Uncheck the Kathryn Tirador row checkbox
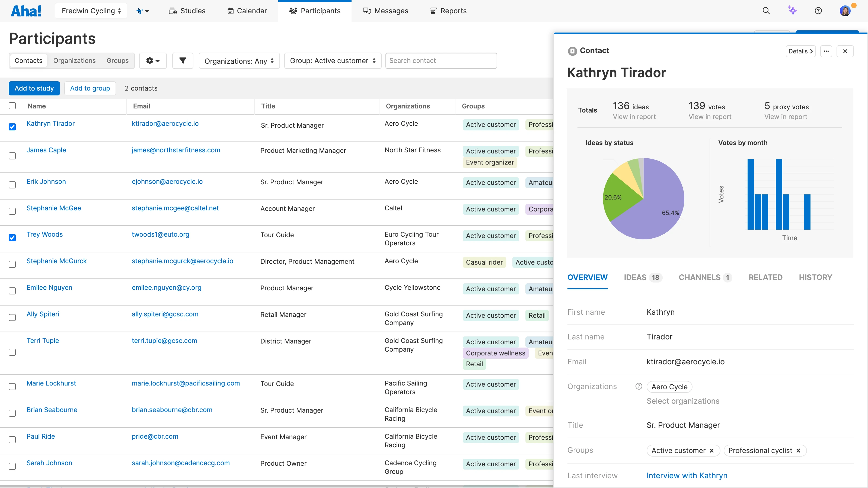Screen dimensions: 868x488 (12, 127)
